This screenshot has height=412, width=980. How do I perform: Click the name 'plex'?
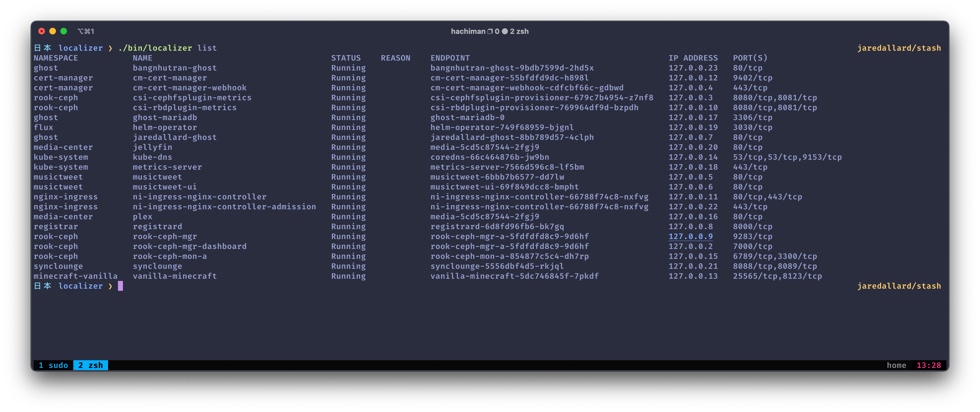[142, 217]
